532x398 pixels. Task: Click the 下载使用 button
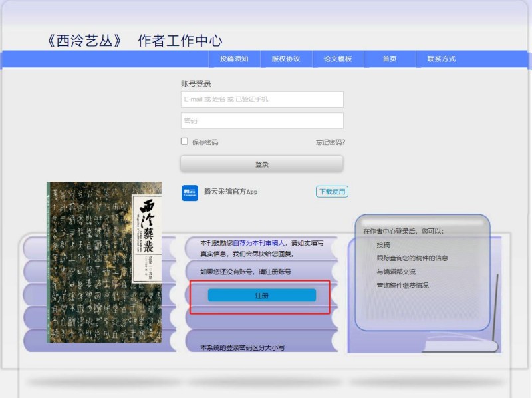[332, 192]
